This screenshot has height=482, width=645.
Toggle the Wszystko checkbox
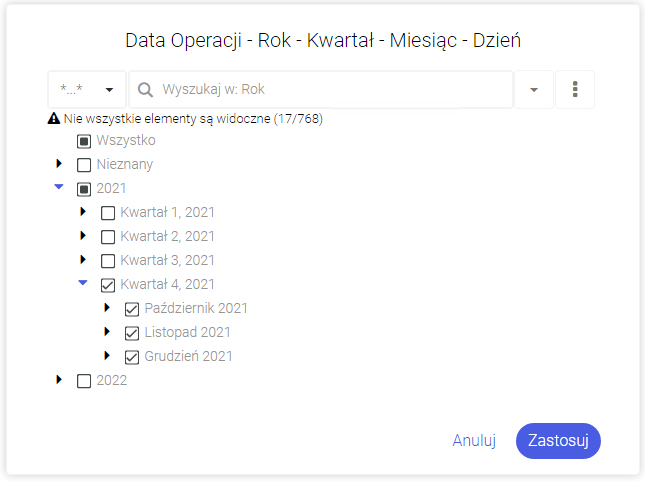click(x=84, y=141)
